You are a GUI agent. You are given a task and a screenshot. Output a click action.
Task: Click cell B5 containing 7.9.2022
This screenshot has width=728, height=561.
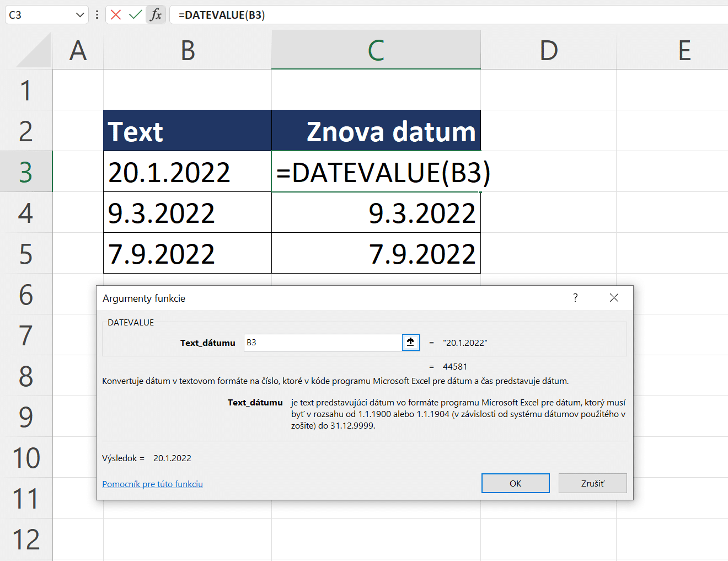click(188, 253)
